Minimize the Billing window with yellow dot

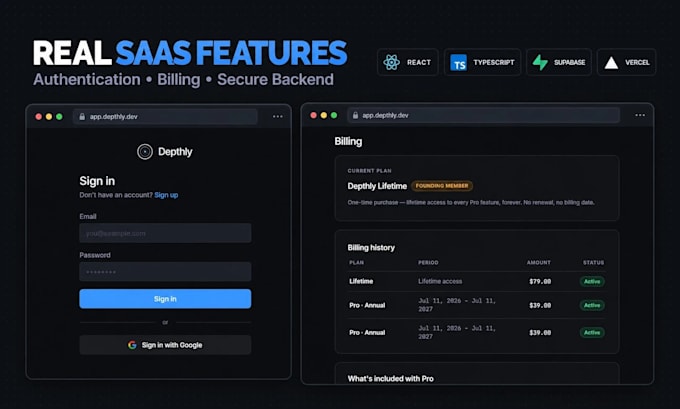pos(324,115)
